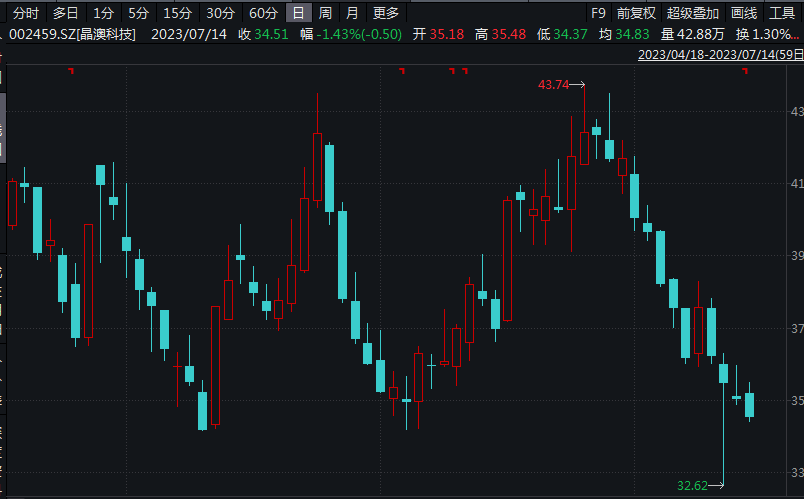Select the 60分 period
The height and width of the screenshot is (499, 804).
[x=263, y=13]
